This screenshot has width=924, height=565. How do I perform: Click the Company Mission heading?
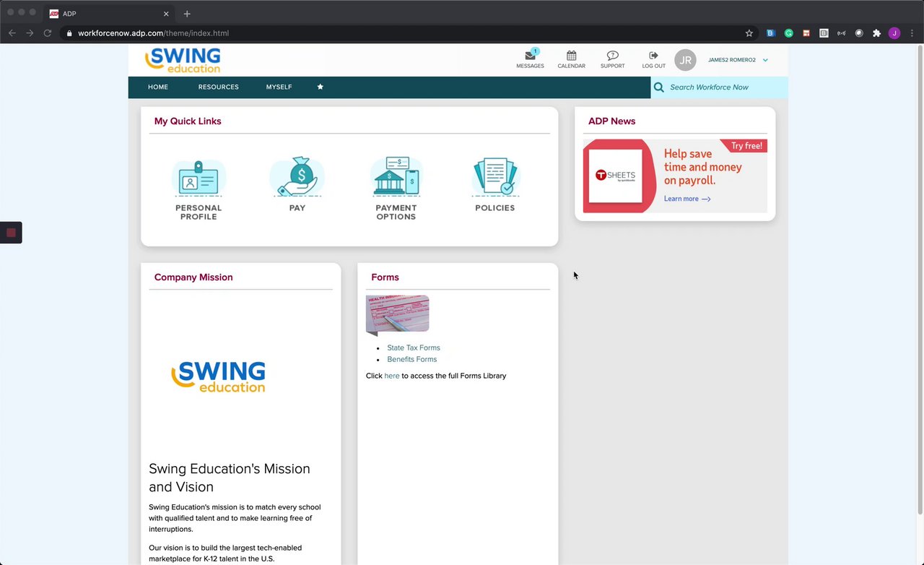coord(193,277)
